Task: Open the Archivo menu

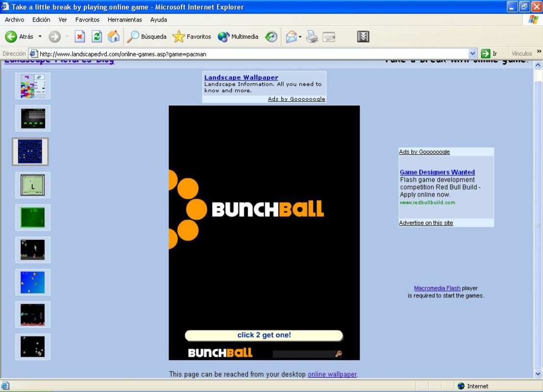Action: click(15, 20)
